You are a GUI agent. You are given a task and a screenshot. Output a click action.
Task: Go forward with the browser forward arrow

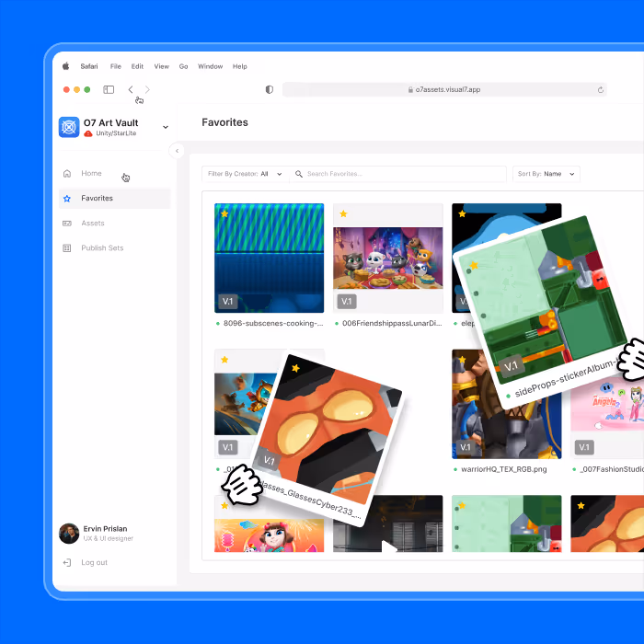(147, 89)
